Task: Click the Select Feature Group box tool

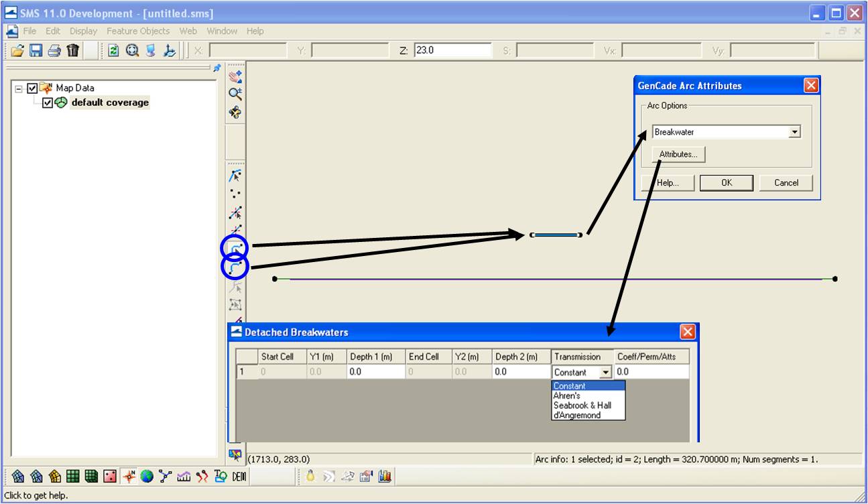Action: coord(235,305)
